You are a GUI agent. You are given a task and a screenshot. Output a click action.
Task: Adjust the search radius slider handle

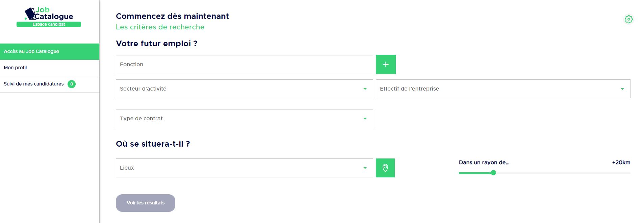tap(493, 173)
